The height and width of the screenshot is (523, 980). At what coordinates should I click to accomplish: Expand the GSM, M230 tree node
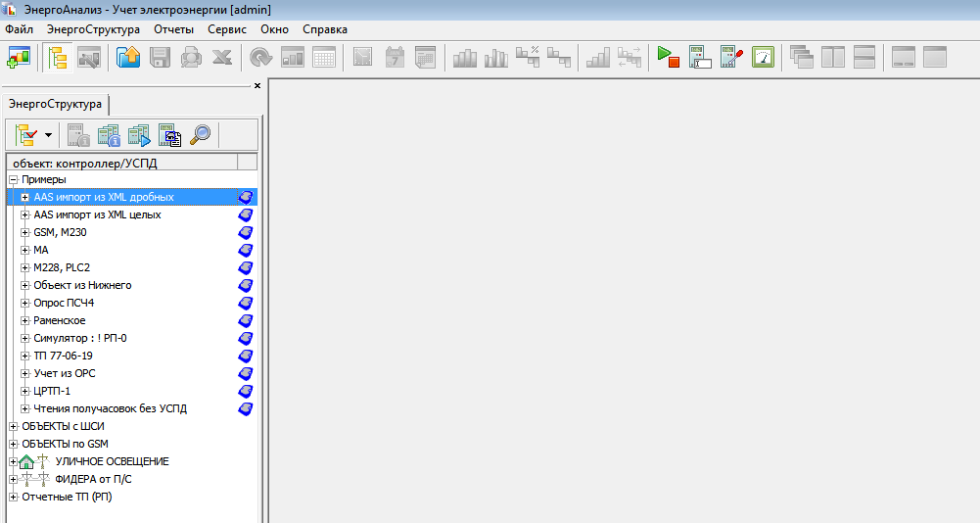point(25,232)
